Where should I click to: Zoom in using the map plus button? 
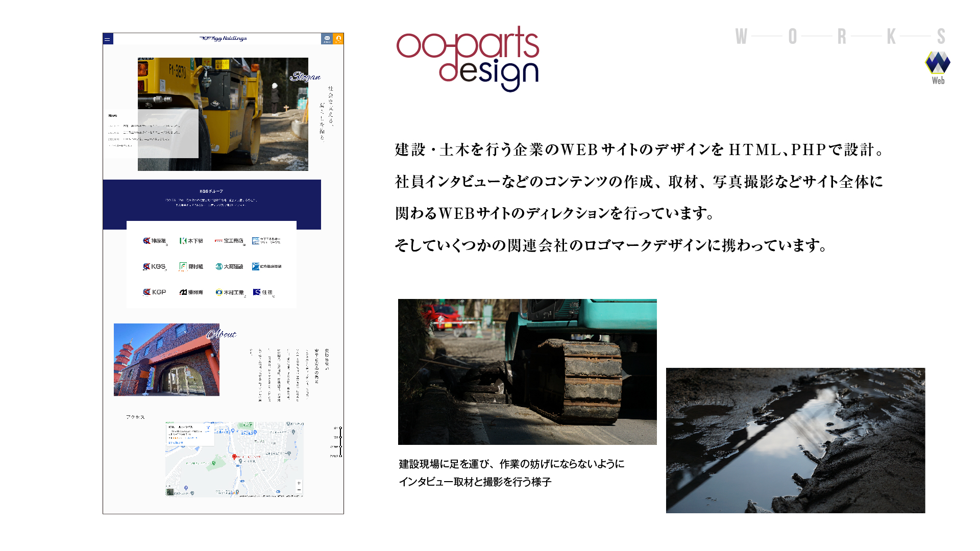[x=299, y=483]
